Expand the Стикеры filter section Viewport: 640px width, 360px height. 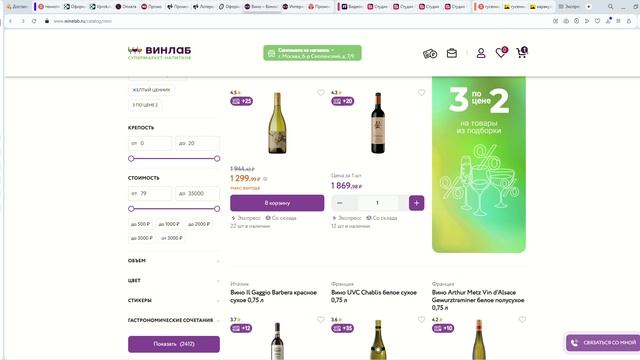point(174,300)
